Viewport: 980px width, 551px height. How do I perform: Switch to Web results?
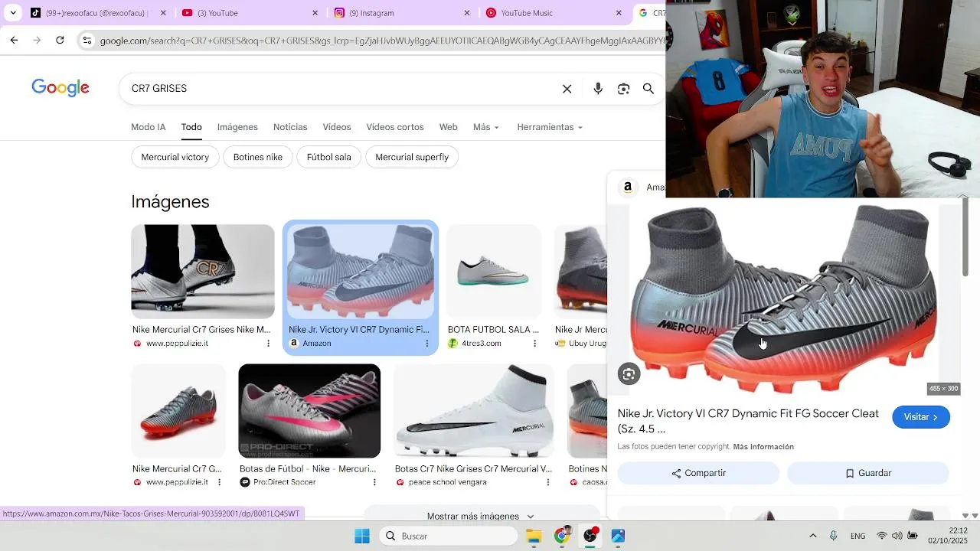(x=449, y=127)
